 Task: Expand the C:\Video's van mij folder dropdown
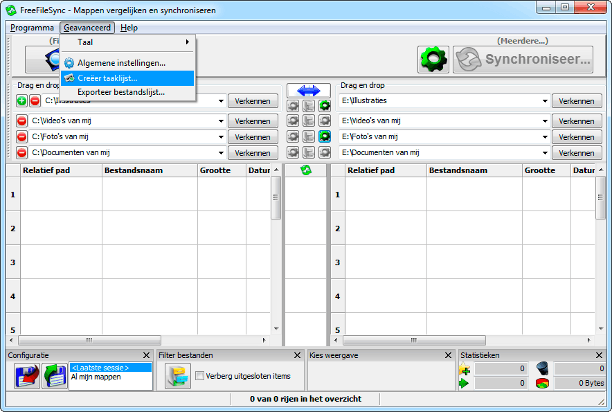(221, 121)
